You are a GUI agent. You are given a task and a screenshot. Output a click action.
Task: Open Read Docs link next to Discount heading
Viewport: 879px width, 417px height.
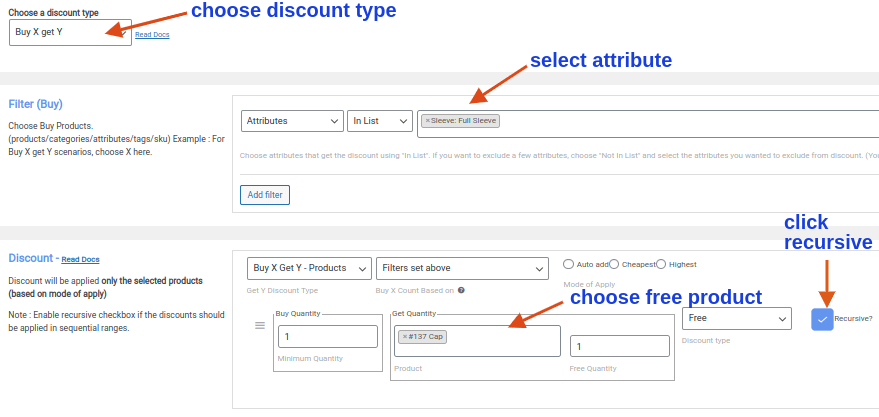click(x=80, y=260)
